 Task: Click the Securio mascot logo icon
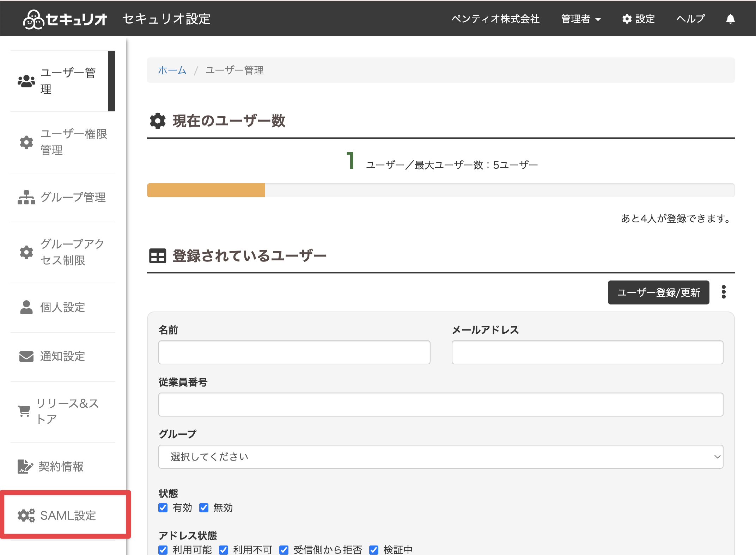tap(33, 19)
